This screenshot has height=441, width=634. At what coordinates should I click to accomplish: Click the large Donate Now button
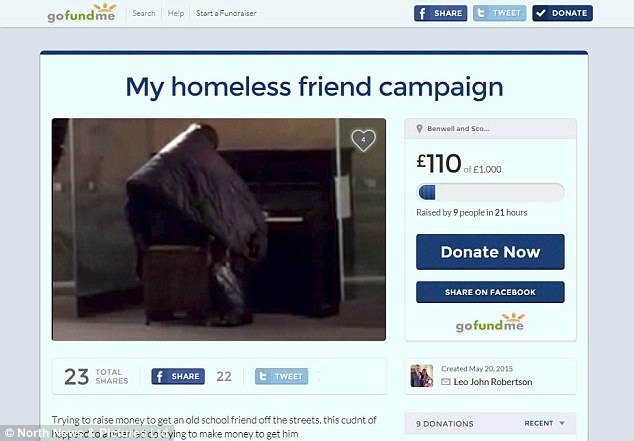(490, 252)
